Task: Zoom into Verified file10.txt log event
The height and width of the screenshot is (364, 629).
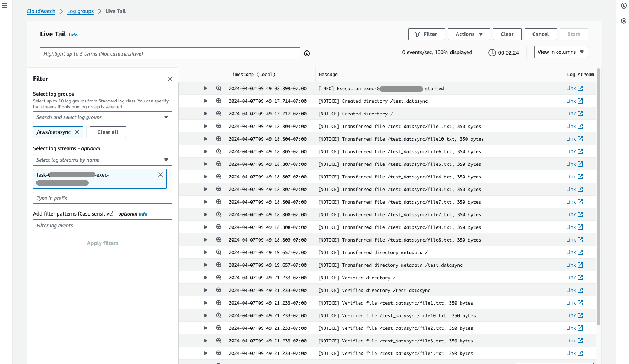Action: [x=219, y=315]
